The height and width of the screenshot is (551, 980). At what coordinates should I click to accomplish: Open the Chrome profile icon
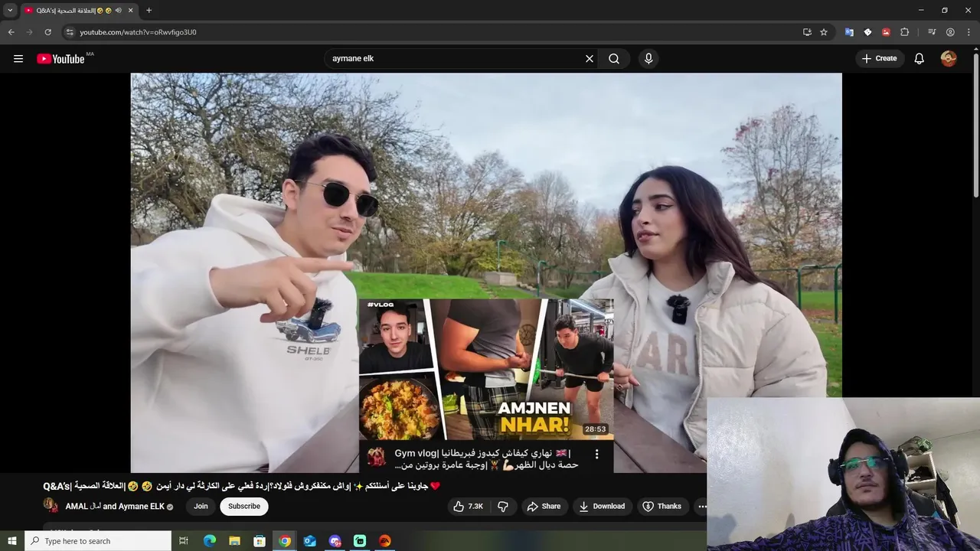tap(950, 32)
